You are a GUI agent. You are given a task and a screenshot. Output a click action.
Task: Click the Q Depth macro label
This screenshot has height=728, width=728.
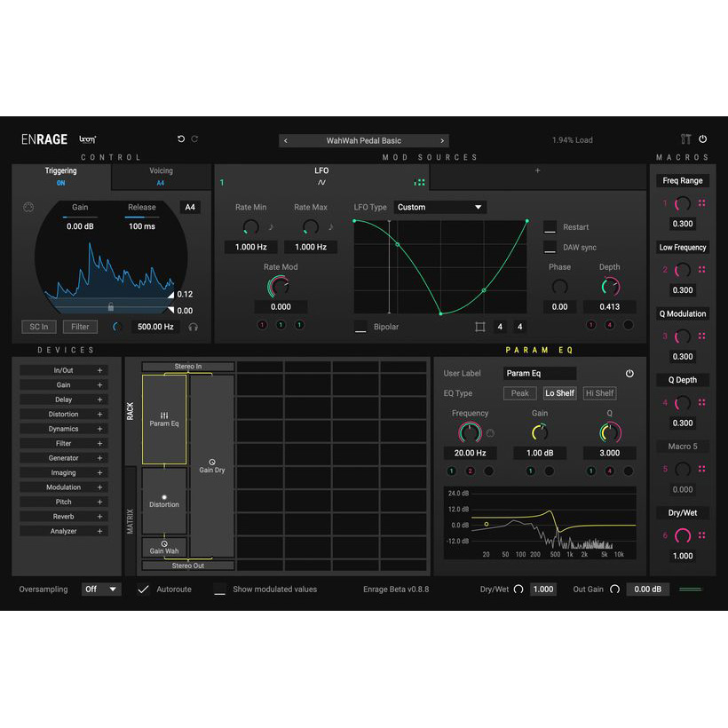[x=683, y=380]
